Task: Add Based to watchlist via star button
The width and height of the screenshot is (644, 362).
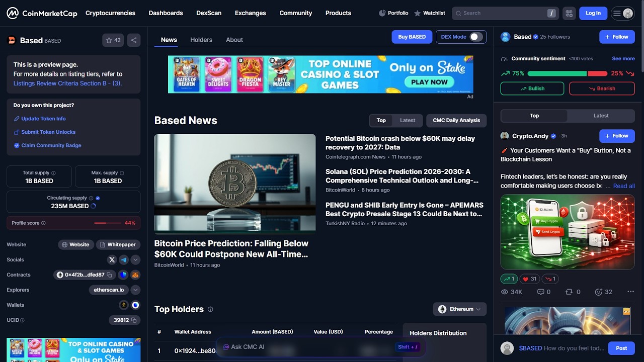Action: coord(113,40)
